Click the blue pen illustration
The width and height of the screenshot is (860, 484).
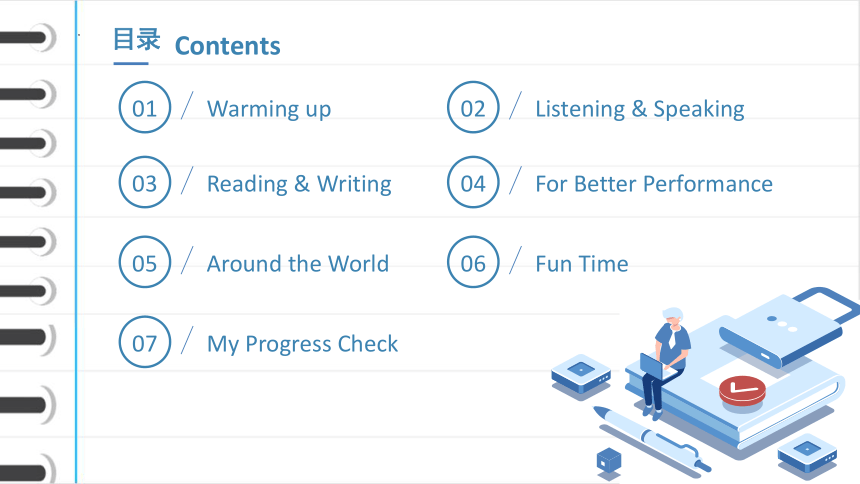point(652,439)
